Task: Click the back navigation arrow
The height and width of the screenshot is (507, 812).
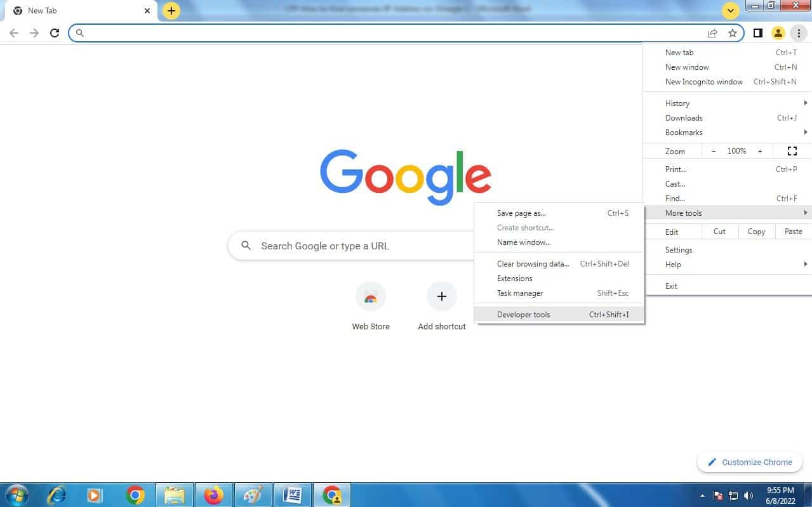Action: point(13,33)
